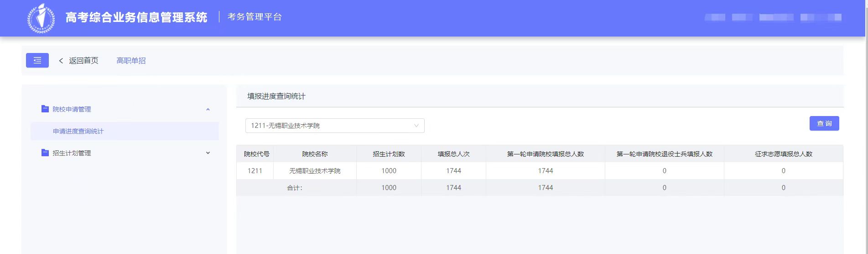This screenshot has width=868, height=254.
Task: Collapse the 院校申请管理 section chevron
Action: [208, 109]
